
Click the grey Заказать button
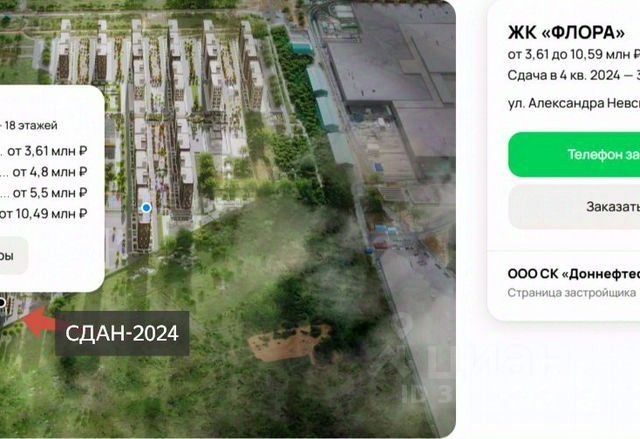click(x=574, y=206)
